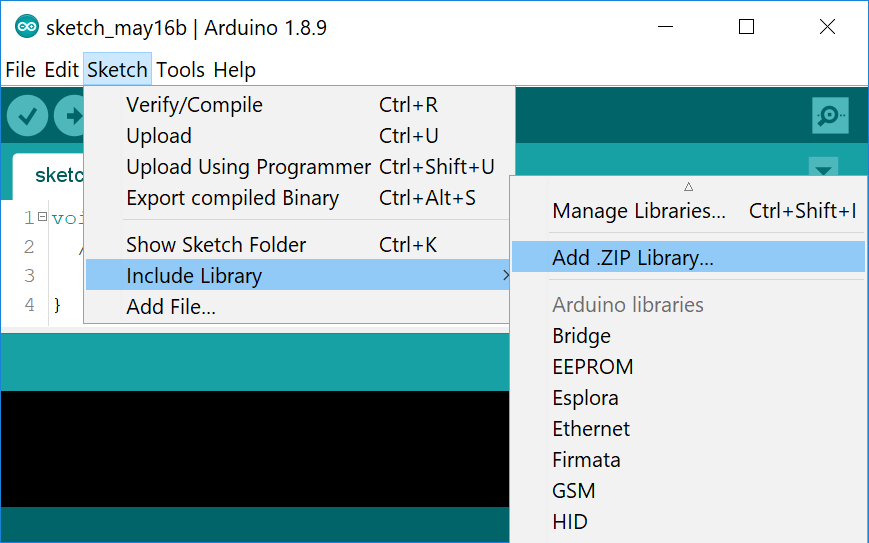Include the Firmata library

[x=586, y=460]
